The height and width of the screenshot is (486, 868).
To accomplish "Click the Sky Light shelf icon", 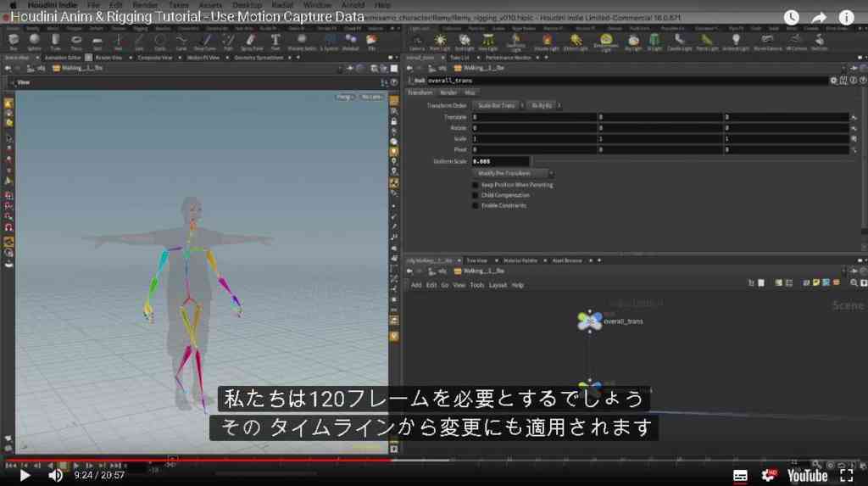I will (633, 41).
